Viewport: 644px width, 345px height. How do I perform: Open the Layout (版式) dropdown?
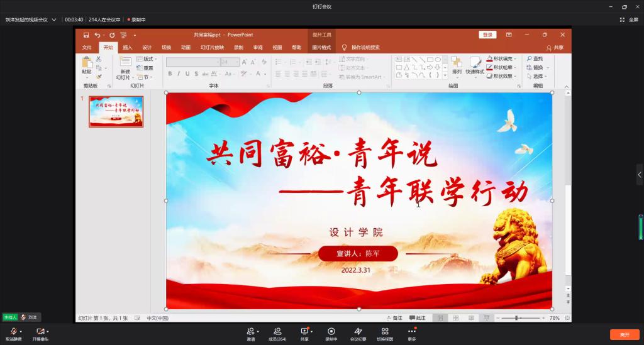click(x=148, y=58)
